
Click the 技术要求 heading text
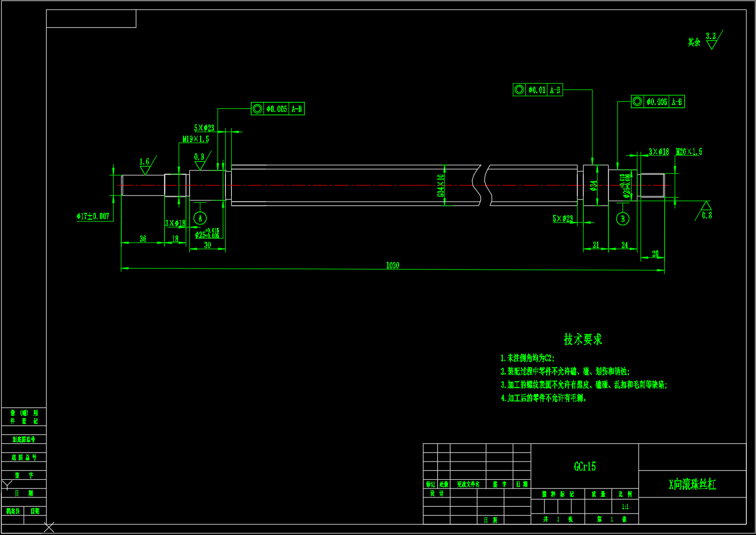tap(583, 339)
